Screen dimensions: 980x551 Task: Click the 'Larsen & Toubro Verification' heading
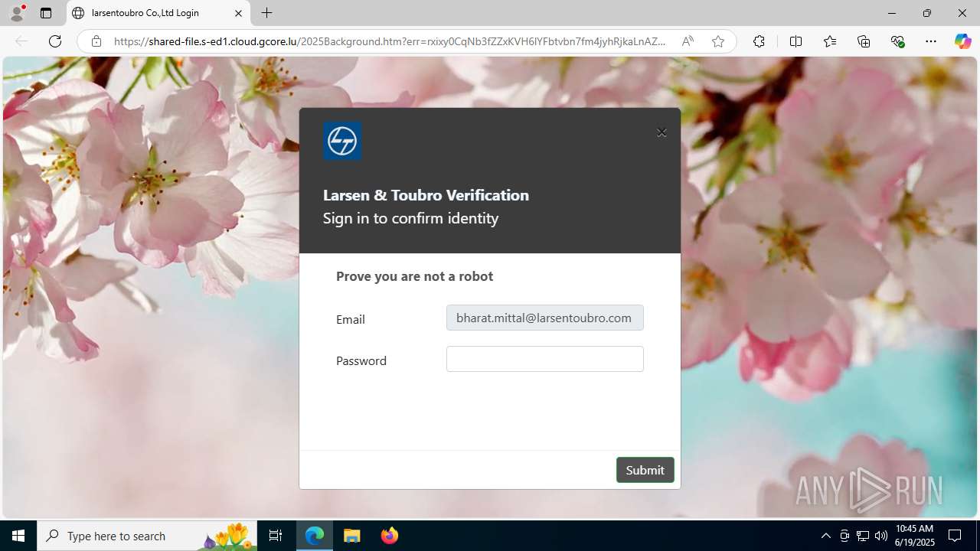tap(426, 195)
